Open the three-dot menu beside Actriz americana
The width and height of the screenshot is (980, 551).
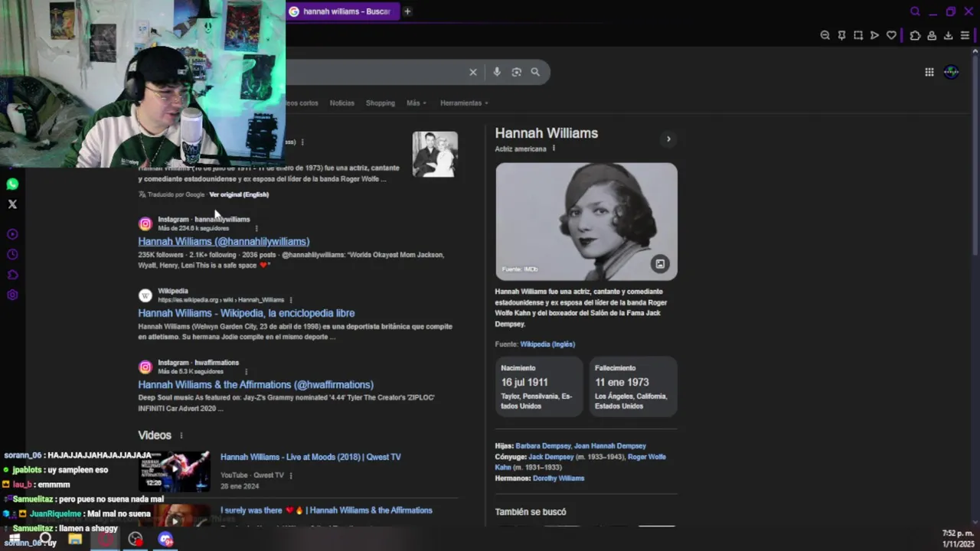(x=554, y=148)
